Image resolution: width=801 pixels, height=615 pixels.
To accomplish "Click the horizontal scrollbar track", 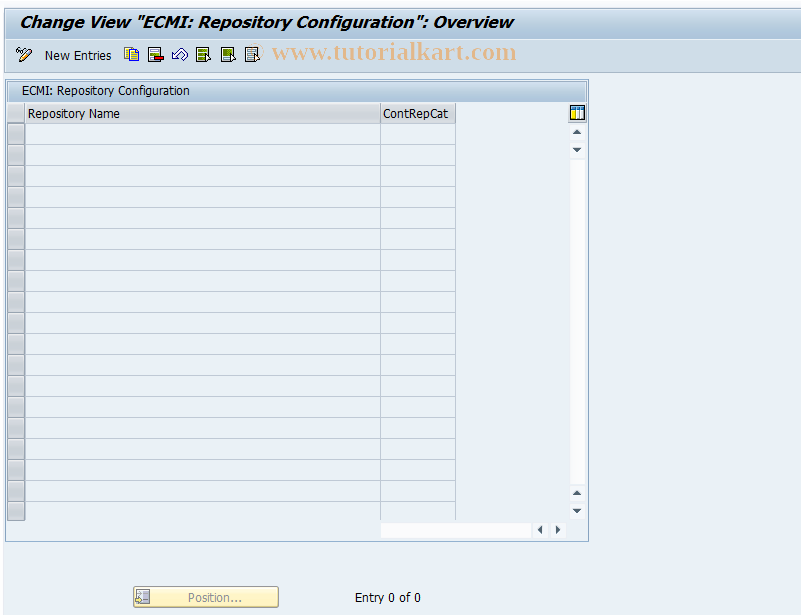I will pyautogui.click(x=456, y=530).
